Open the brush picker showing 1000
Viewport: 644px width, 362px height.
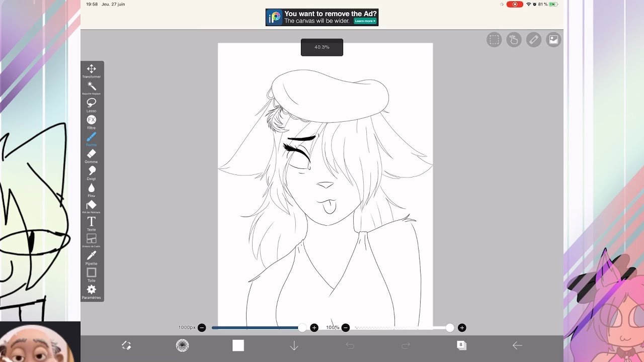coord(182,345)
